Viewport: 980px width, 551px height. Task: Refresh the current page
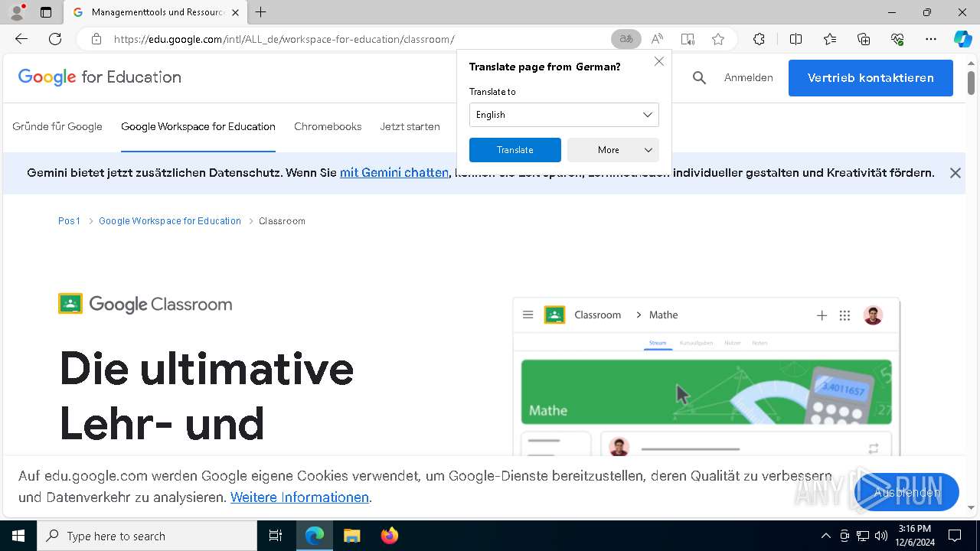55,39
